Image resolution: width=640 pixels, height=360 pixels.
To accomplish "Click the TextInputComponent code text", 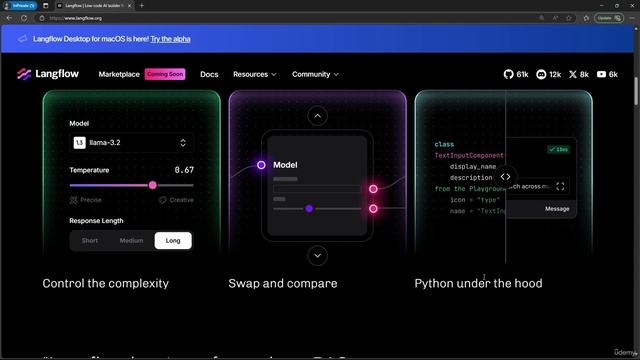I will (x=469, y=155).
